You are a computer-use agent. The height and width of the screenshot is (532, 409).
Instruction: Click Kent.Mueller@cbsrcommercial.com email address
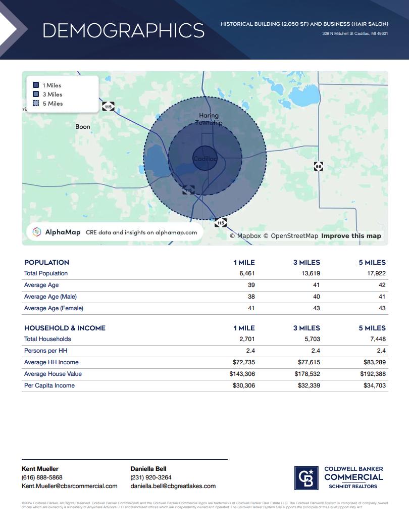coord(70,486)
